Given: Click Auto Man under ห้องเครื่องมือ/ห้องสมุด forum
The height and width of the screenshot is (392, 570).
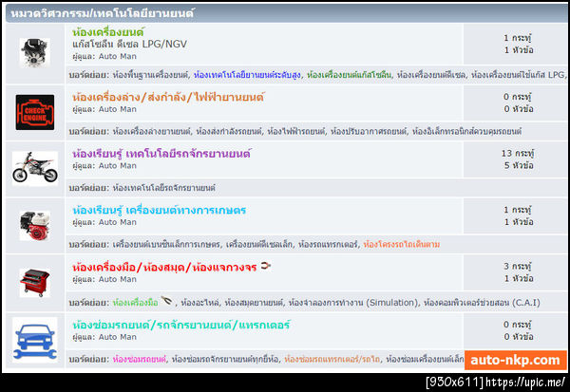Looking at the screenshot, I should point(118,279).
